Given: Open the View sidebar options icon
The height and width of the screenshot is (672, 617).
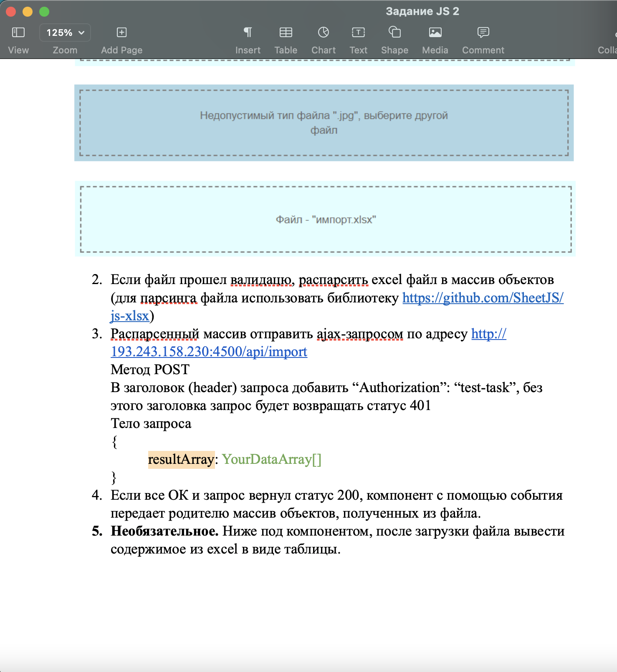Looking at the screenshot, I should tap(18, 32).
